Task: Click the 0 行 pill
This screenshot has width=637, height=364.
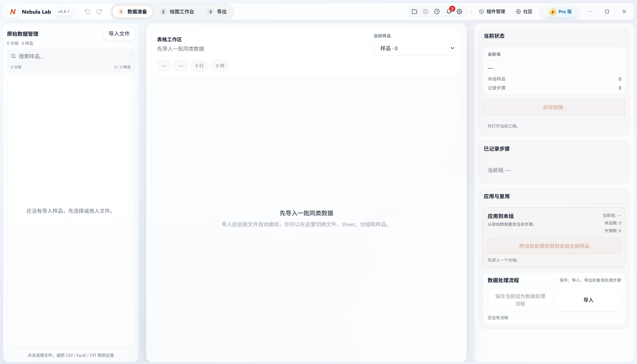Action: pyautogui.click(x=200, y=66)
